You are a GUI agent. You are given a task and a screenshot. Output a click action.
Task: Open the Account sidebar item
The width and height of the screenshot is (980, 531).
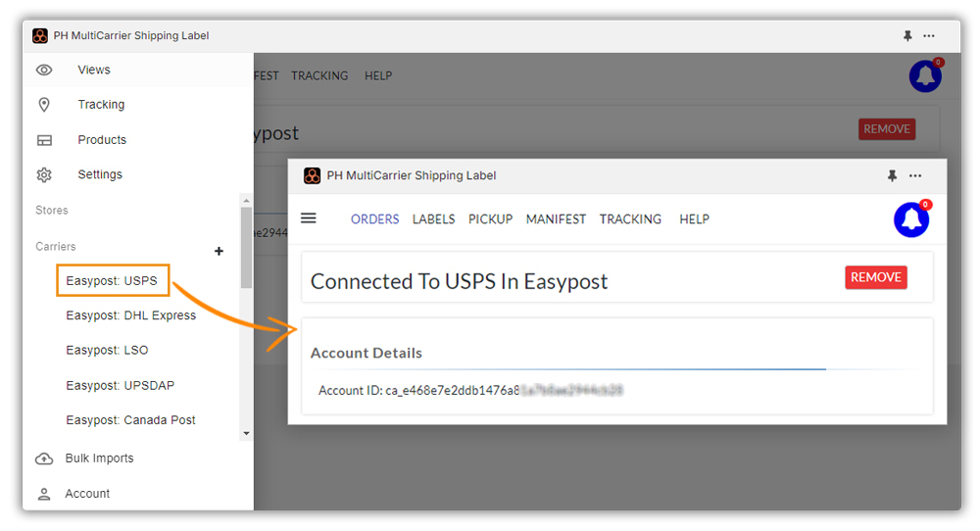[87, 494]
